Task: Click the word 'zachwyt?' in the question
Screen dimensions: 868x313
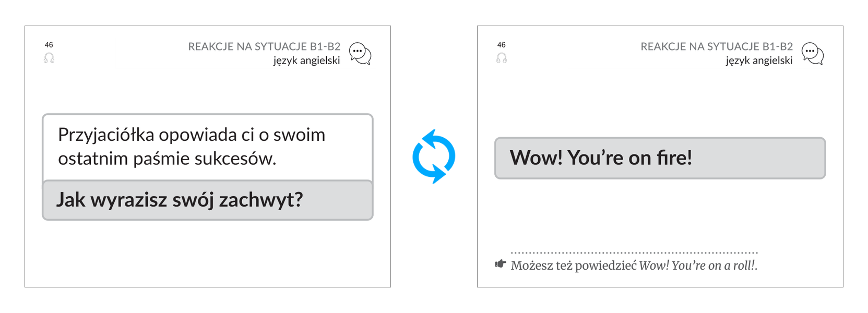Action: [x=261, y=200]
